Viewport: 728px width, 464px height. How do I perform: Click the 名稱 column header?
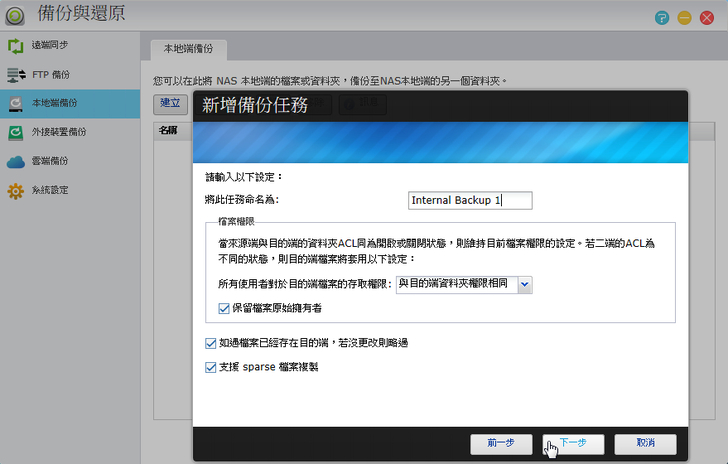click(168, 131)
